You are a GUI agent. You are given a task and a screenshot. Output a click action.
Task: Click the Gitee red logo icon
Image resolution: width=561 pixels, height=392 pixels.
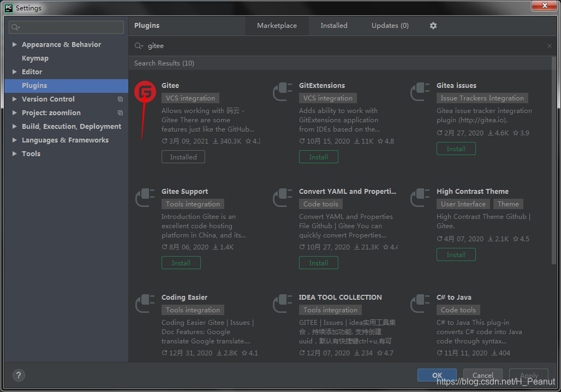pos(145,92)
